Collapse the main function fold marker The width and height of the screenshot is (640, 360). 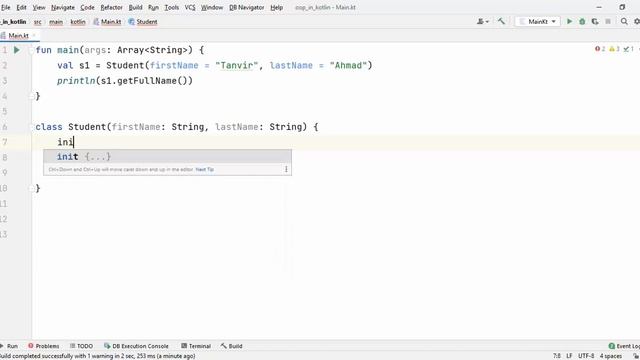(31, 50)
